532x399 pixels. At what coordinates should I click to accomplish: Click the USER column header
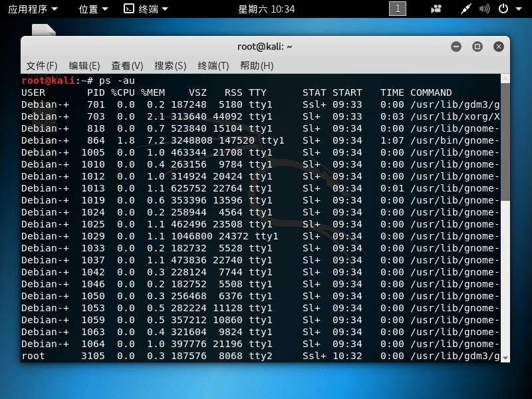pyautogui.click(x=33, y=92)
